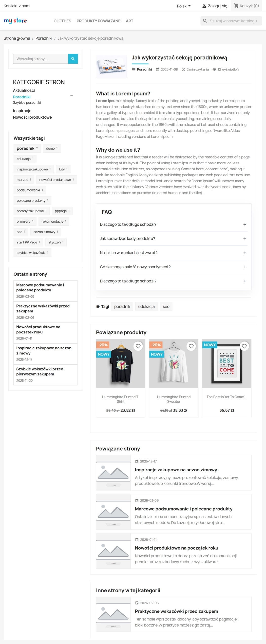Viewport: 266px width, 644px height.
Task: Collapse the Poradniki category in sidebar
Action: pos(72,96)
